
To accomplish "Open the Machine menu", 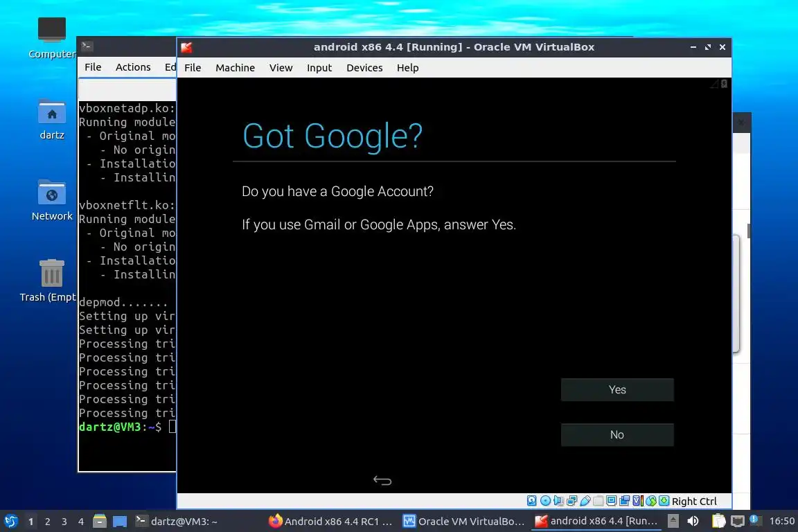I will [235, 68].
